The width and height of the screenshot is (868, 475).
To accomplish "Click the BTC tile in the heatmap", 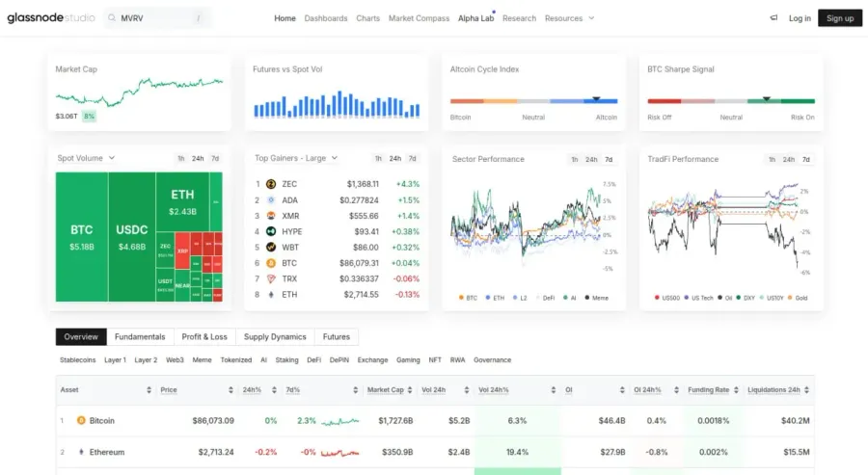I will 82,237.
